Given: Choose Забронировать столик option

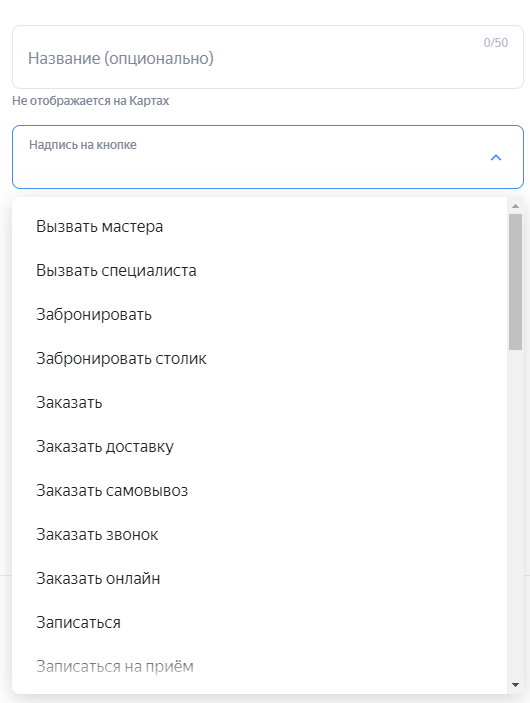Looking at the screenshot, I should coord(259,358).
